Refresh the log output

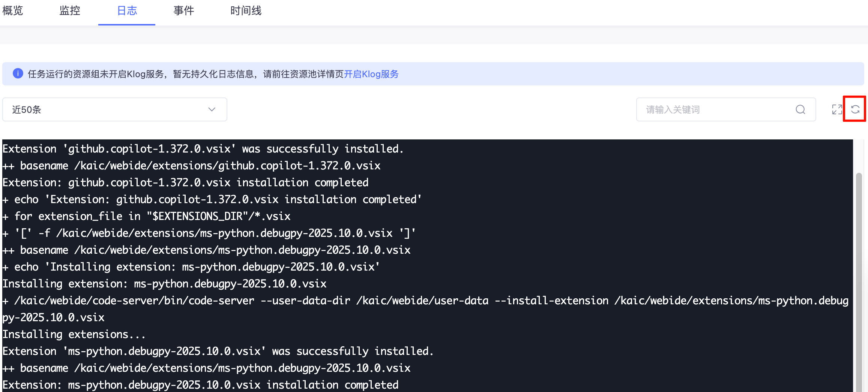tap(855, 109)
